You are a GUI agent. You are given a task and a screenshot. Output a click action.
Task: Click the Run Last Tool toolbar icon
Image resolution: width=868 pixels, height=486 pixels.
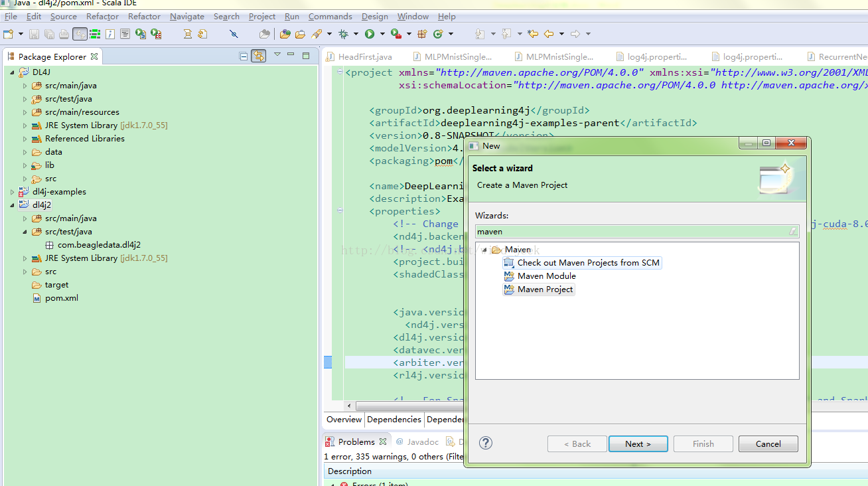[396, 34]
